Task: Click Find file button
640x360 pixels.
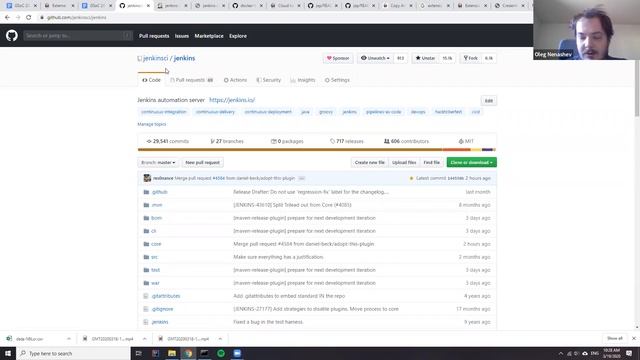Action: 431,162
